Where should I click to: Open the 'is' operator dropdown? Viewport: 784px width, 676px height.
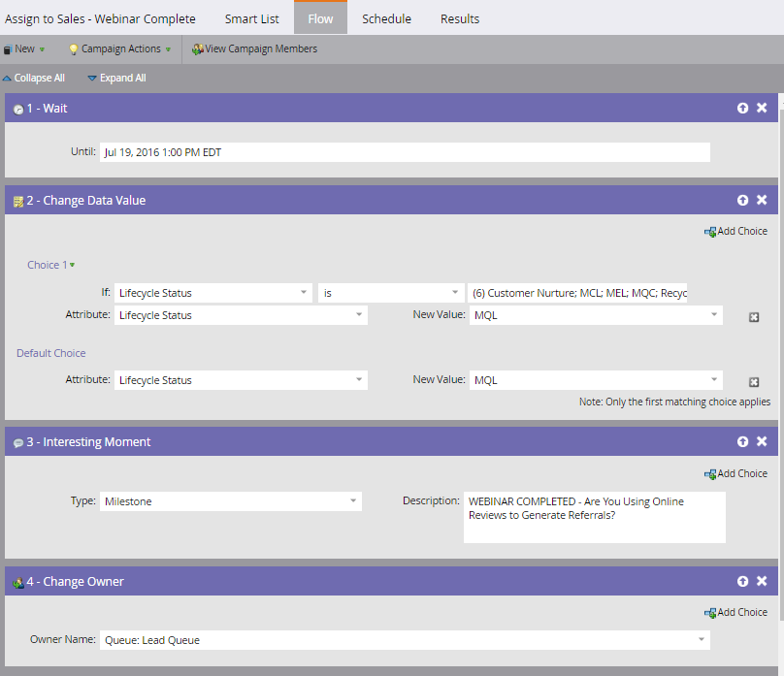390,293
